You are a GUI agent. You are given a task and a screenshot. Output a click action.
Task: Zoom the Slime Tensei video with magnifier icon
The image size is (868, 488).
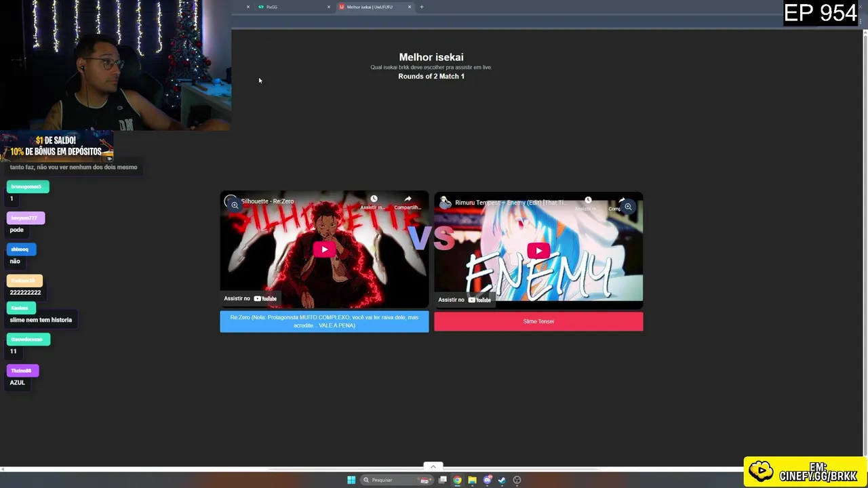628,207
